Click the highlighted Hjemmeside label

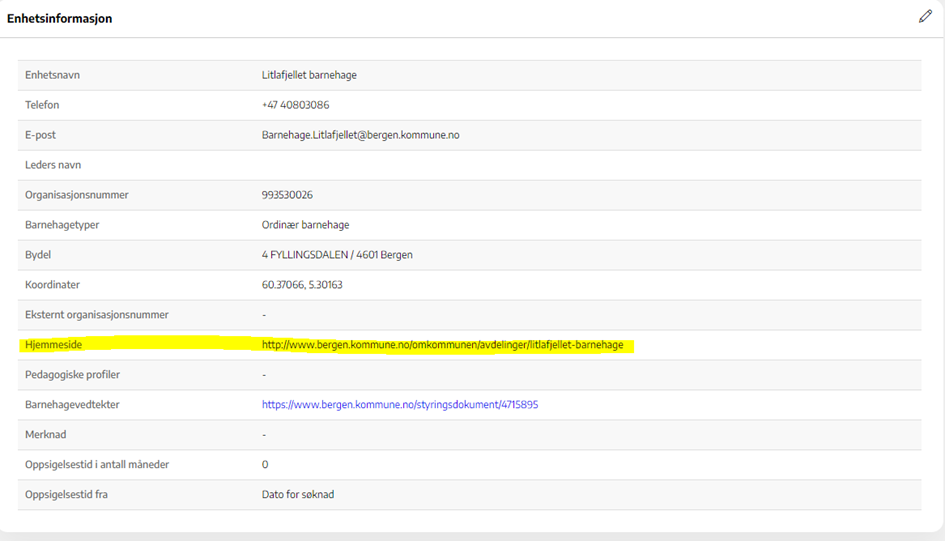[54, 345]
